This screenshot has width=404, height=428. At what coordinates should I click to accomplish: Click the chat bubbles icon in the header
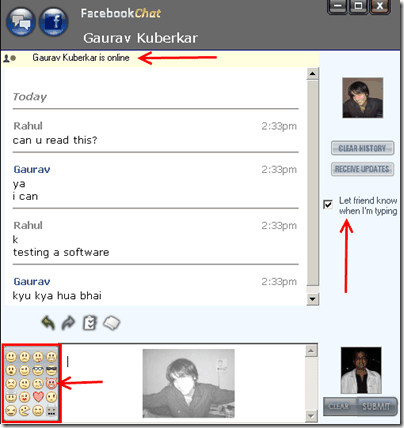click(21, 22)
